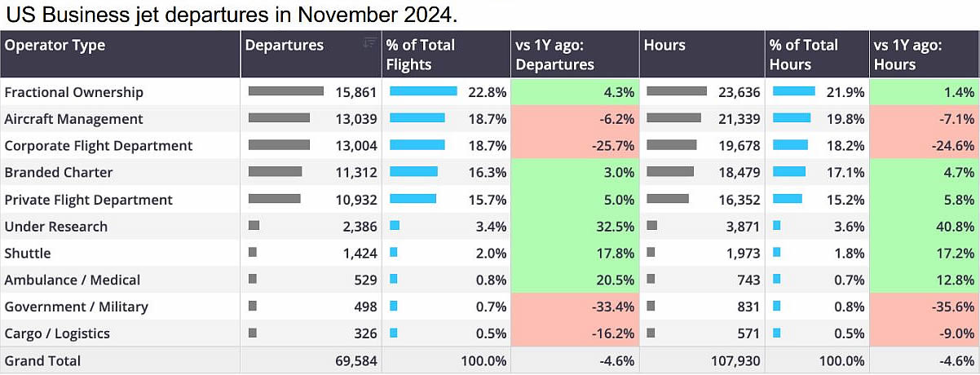The height and width of the screenshot is (375, 980).
Task: Click the sort icon in Departures header
Action: tap(369, 43)
